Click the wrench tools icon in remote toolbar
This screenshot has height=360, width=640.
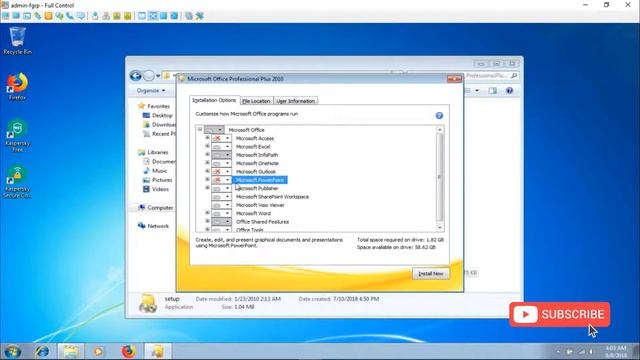pos(200,16)
